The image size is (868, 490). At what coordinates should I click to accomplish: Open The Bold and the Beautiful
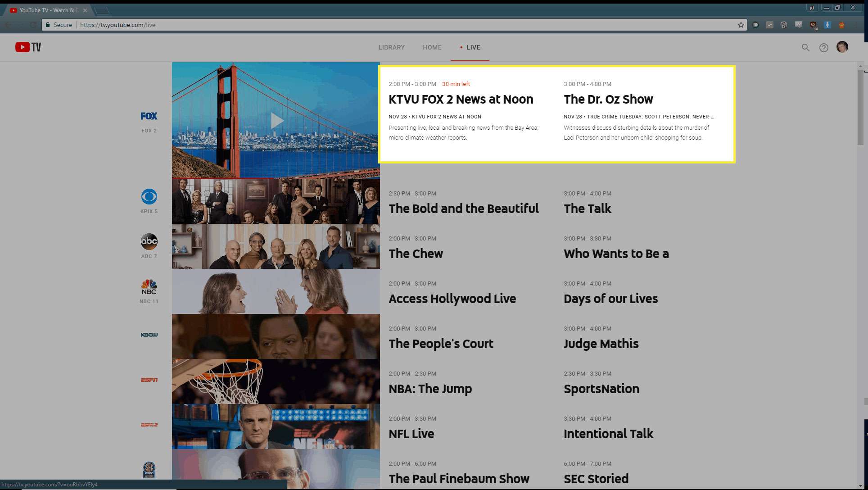464,209
